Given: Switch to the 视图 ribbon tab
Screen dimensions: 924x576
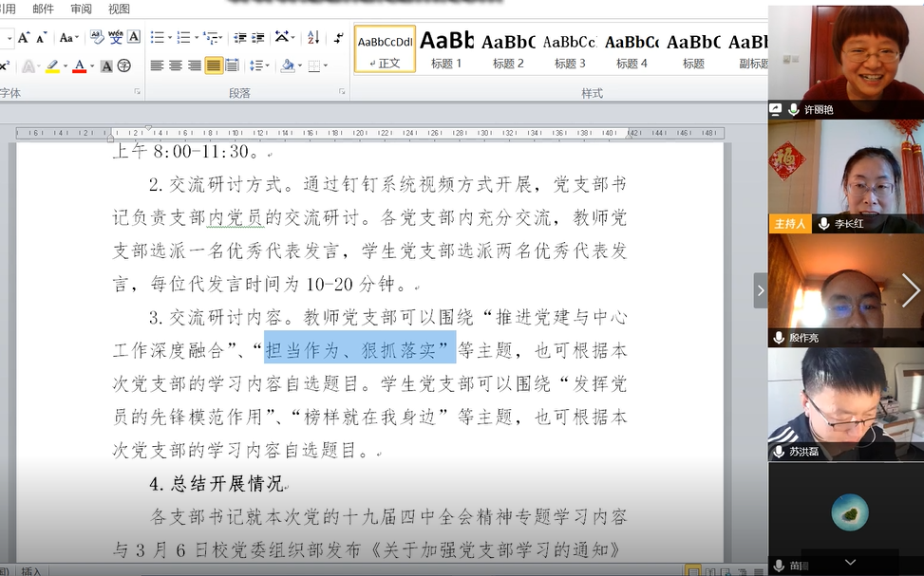Looking at the screenshot, I should (x=119, y=9).
